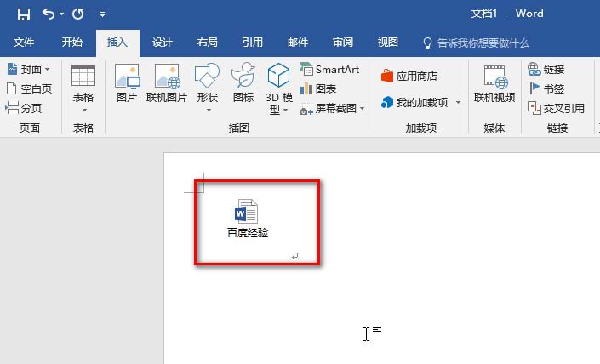The height and width of the screenshot is (364, 600).
Task: Insert icons using 图标
Action: pyautogui.click(x=243, y=84)
